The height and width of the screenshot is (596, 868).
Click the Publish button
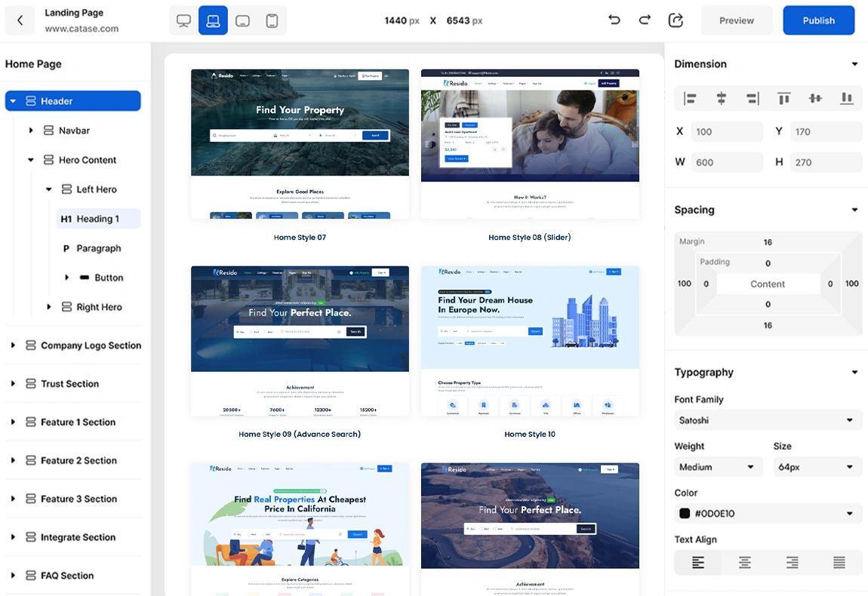(x=818, y=20)
